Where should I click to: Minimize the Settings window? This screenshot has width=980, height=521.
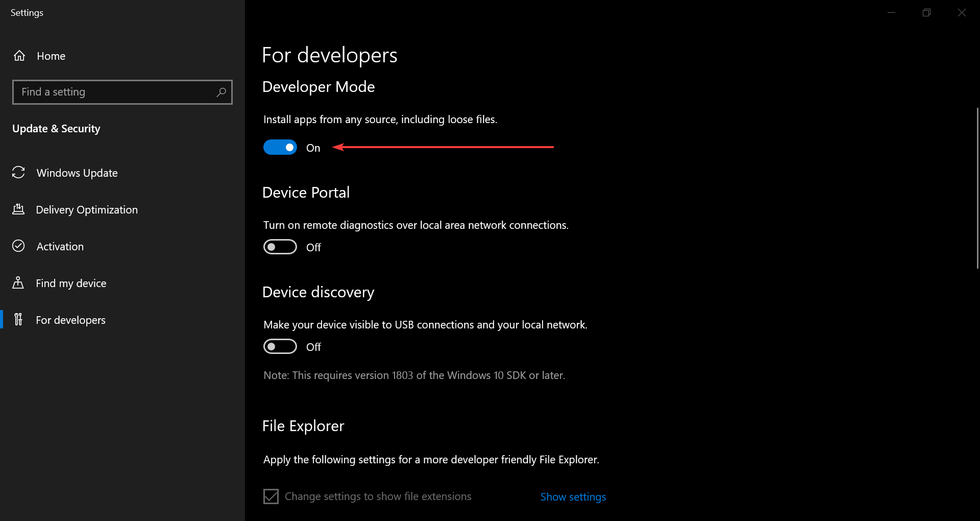point(892,12)
